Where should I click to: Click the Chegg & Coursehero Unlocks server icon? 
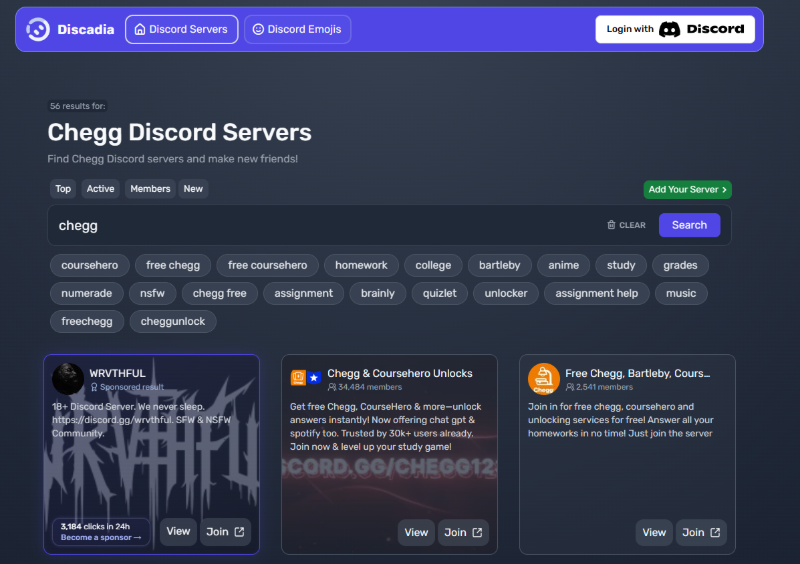(306, 378)
